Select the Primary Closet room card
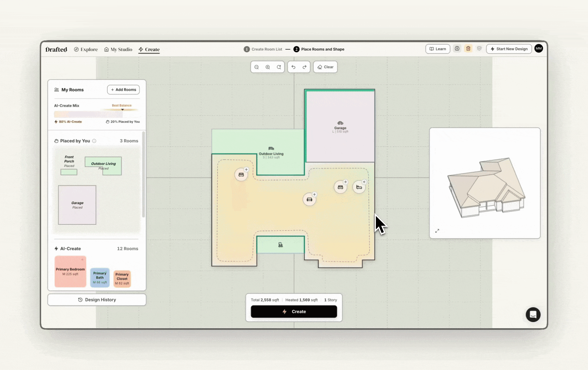Viewport: 588px width, 370px height. coord(122,279)
